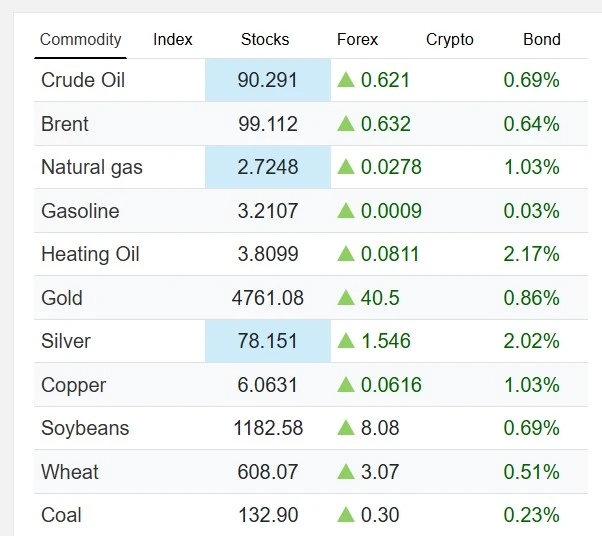Click the Gold commodity link
Screen dimensions: 602x536
(62, 298)
